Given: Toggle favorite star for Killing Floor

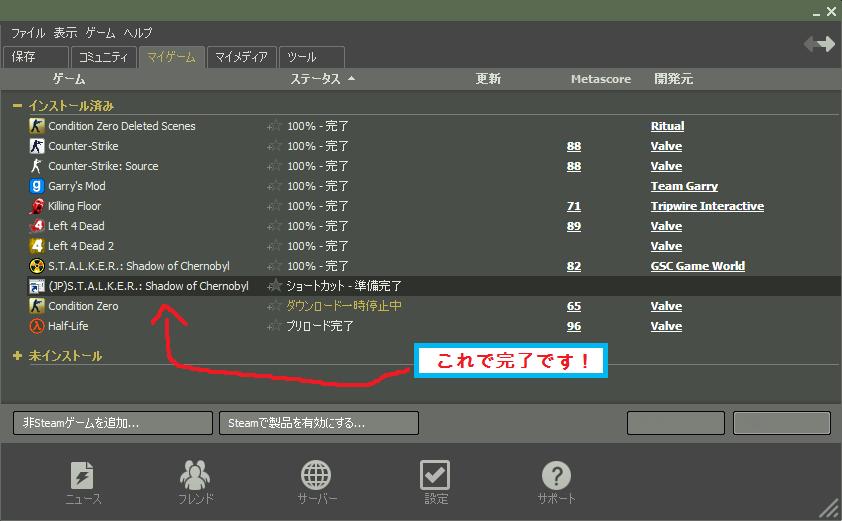Looking at the screenshot, I should click(x=274, y=206).
